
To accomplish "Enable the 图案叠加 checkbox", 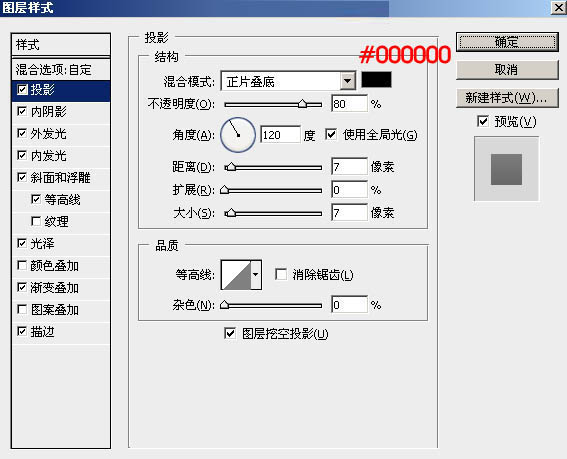I will [22, 310].
